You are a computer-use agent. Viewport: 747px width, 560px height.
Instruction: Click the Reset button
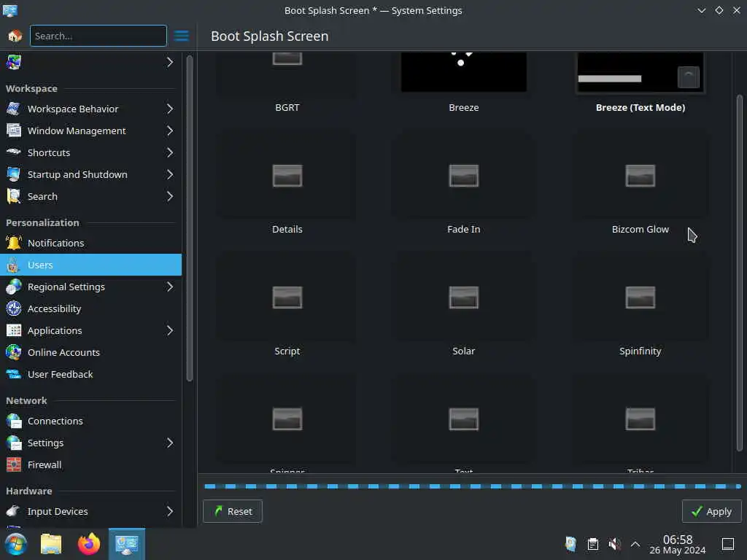click(233, 511)
